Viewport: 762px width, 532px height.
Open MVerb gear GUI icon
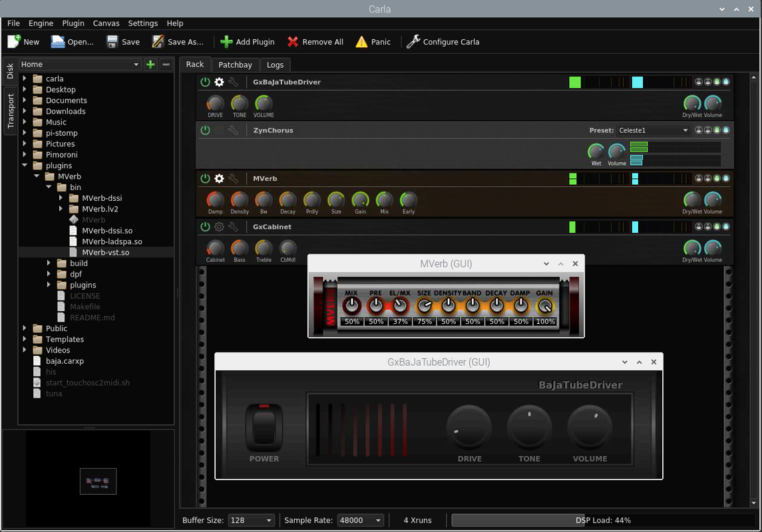tap(219, 179)
